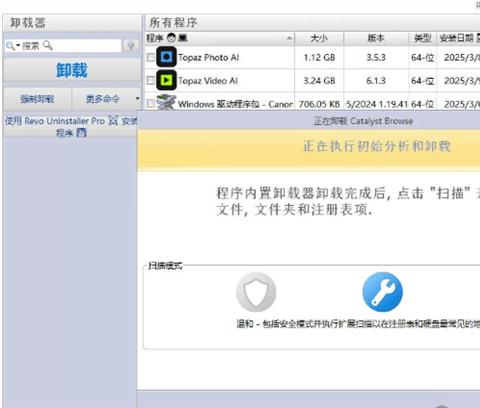Click the 64-位 cell in Topaz Photo AI row
The width and height of the screenshot is (480, 408).
tap(423, 57)
